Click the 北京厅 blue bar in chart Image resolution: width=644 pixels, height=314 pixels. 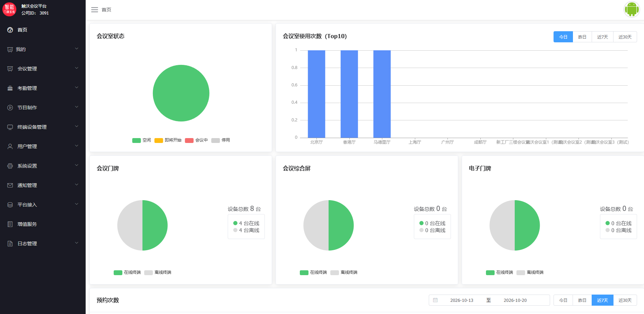(x=316, y=94)
